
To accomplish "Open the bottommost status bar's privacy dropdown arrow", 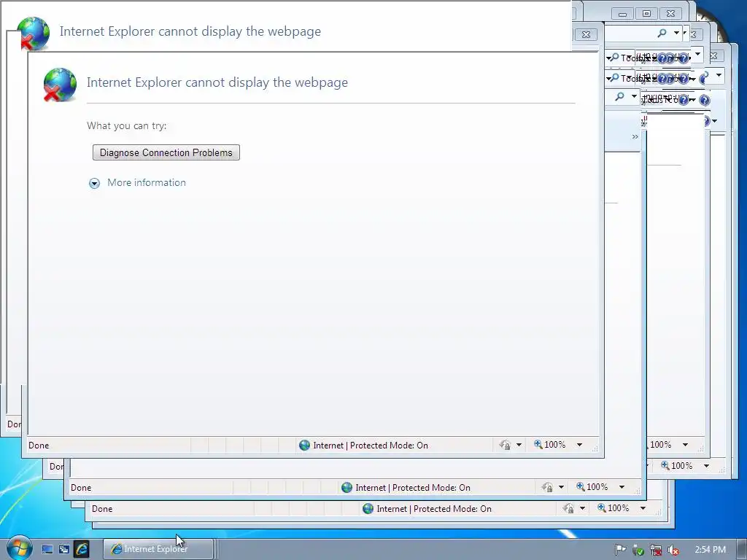I will 582,508.
